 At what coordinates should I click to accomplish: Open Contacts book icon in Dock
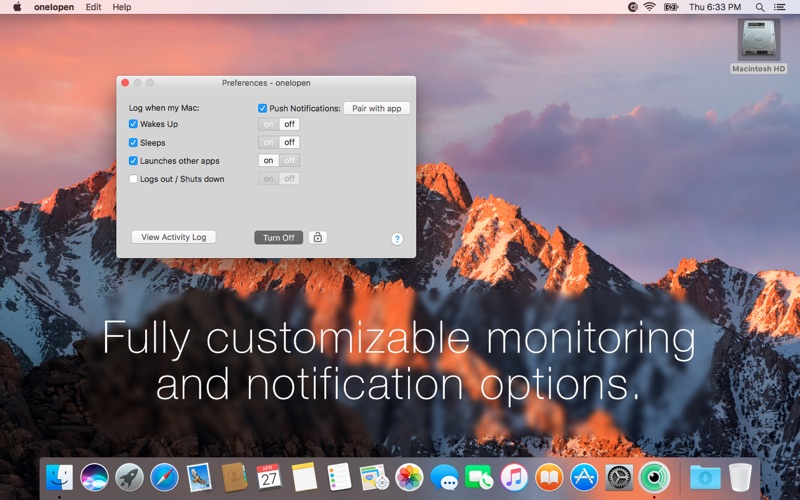(x=234, y=478)
